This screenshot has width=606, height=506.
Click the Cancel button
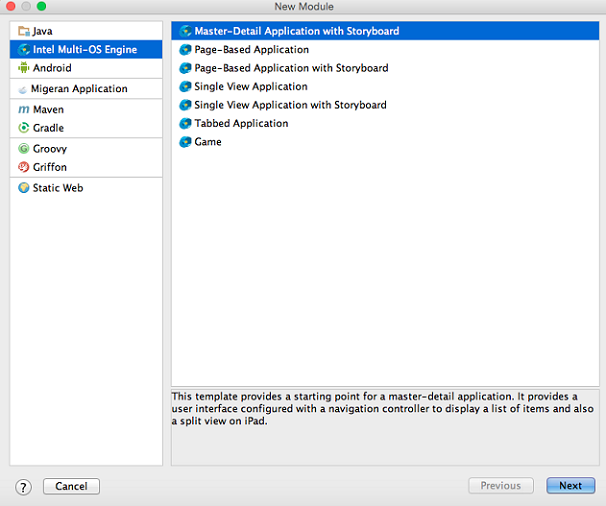(71, 486)
